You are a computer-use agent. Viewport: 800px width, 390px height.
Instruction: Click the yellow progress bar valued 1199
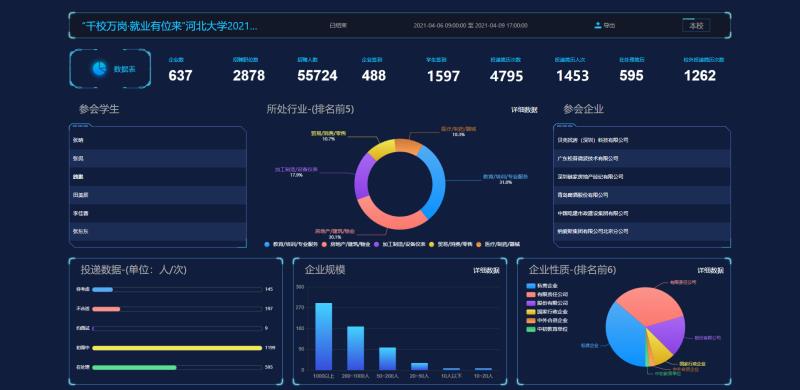177,348
